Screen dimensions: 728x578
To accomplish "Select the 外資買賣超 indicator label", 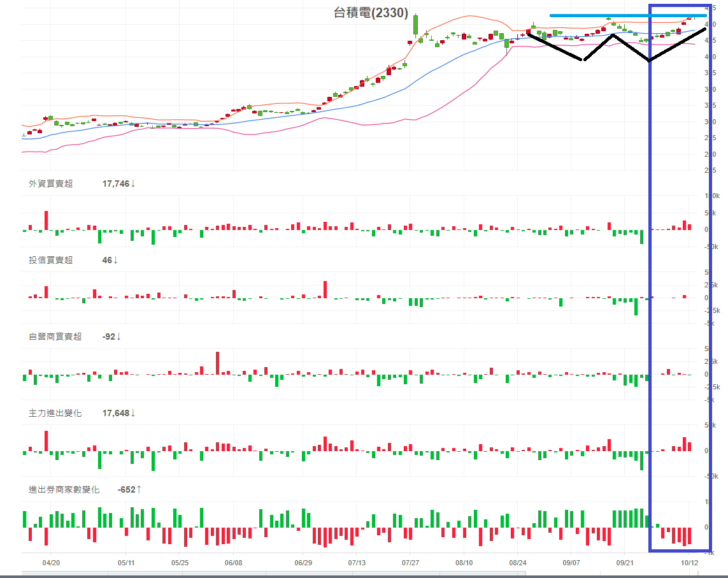I will 50,184.
